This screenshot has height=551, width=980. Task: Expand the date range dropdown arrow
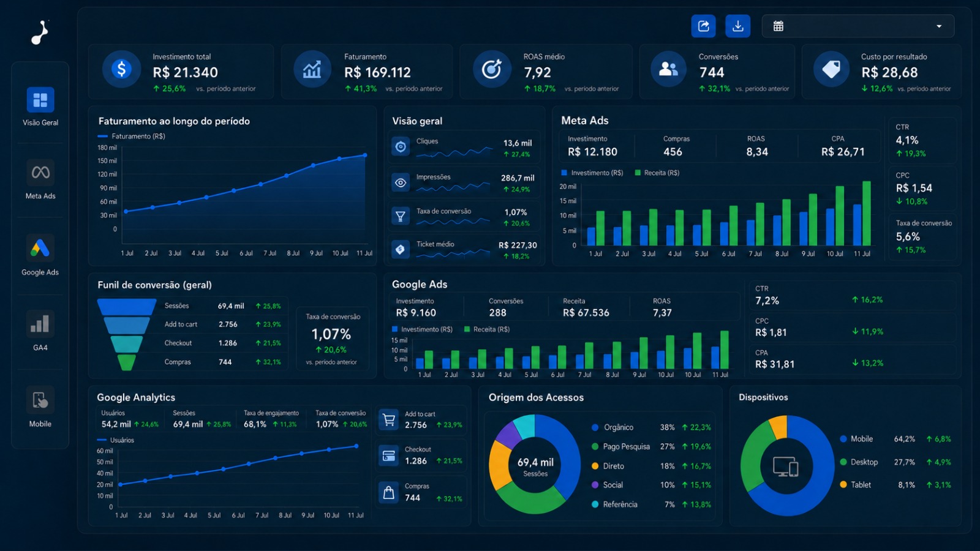tap(939, 26)
